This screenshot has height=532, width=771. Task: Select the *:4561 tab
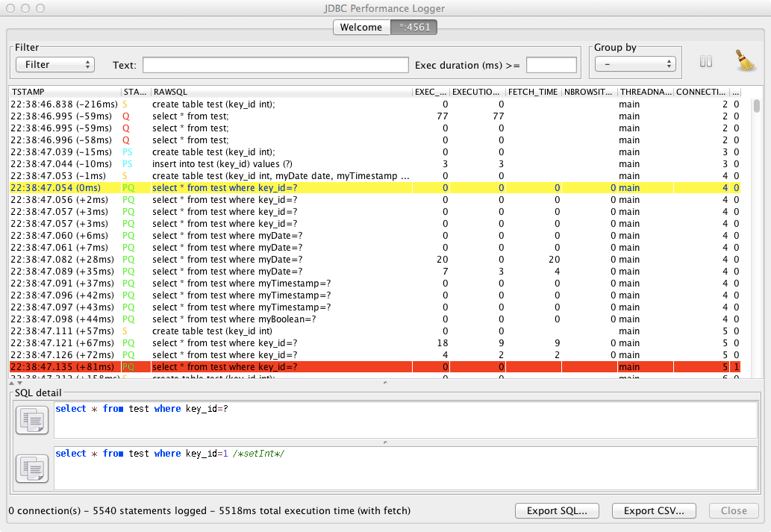(414, 27)
